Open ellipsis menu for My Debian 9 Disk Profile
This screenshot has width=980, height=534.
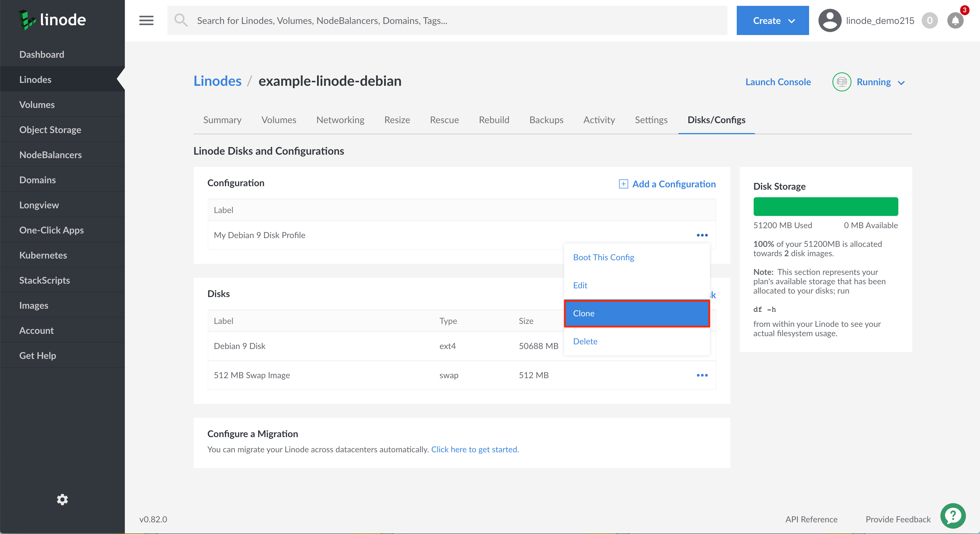[x=702, y=235]
